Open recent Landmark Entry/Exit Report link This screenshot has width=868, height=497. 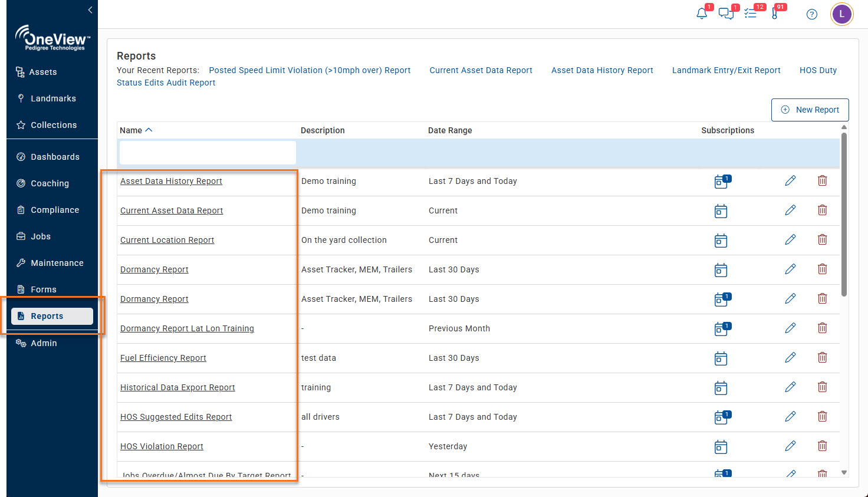pyautogui.click(x=726, y=70)
